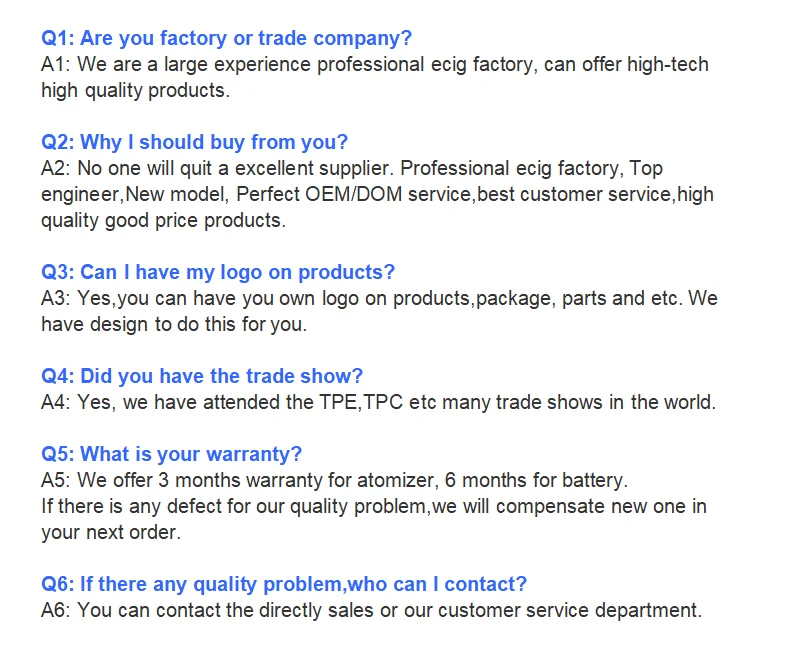
Task: Open the Q6 quality problem contact question
Action: point(284,584)
